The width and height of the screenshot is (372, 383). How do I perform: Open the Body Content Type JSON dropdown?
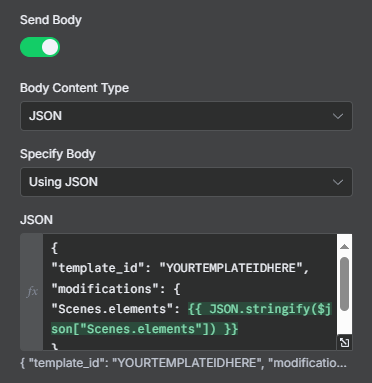(x=186, y=116)
